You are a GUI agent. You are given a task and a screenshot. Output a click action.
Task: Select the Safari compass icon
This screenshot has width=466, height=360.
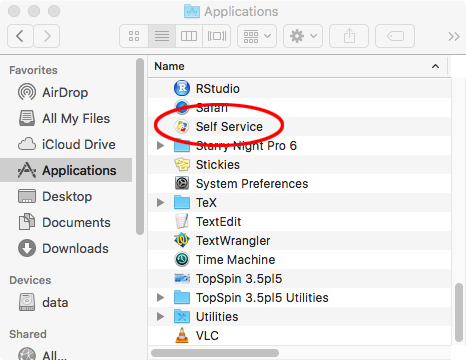coord(182,107)
